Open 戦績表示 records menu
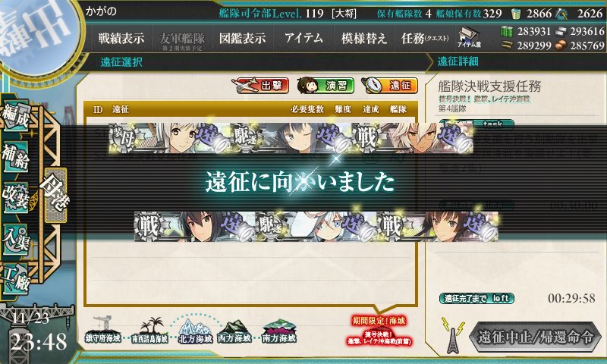The image size is (607, 364). pos(121,38)
